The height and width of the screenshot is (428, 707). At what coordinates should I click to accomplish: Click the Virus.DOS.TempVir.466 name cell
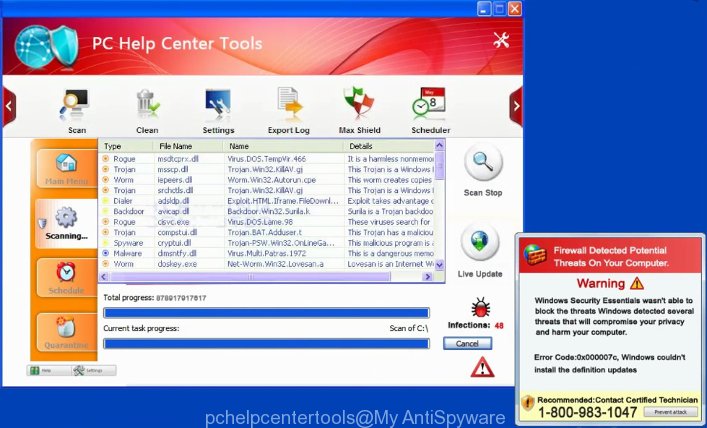click(266, 159)
